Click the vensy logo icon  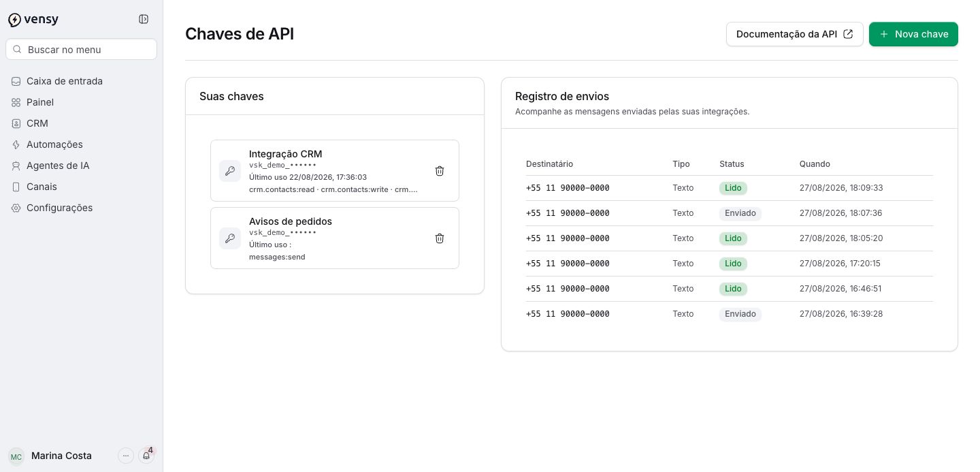[x=14, y=20]
